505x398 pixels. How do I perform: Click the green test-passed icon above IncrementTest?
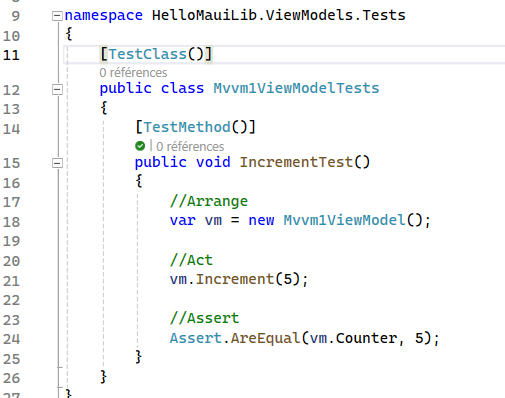click(x=140, y=146)
